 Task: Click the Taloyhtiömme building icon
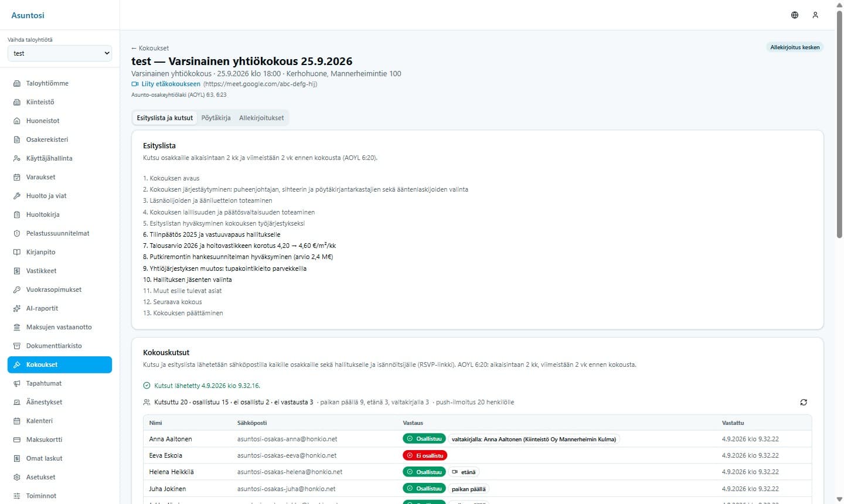[17, 83]
